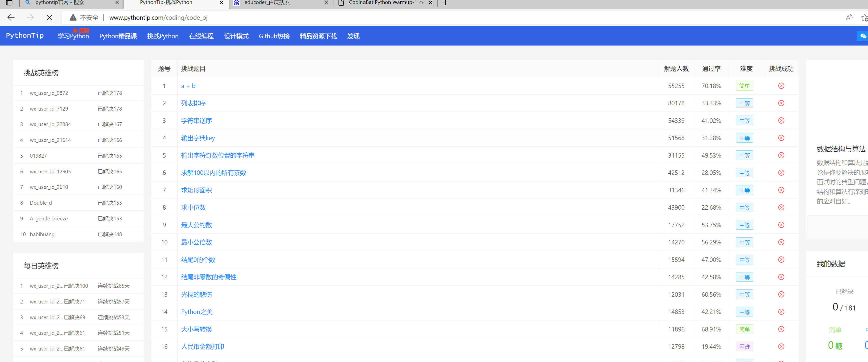The height and width of the screenshot is (362, 868).
Task: Click the 通过率 column header
Action: 711,69
